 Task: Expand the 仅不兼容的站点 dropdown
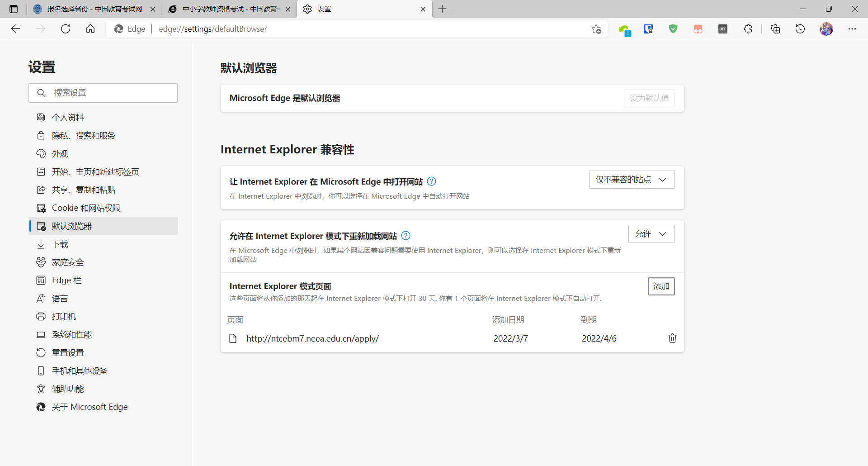pos(632,180)
